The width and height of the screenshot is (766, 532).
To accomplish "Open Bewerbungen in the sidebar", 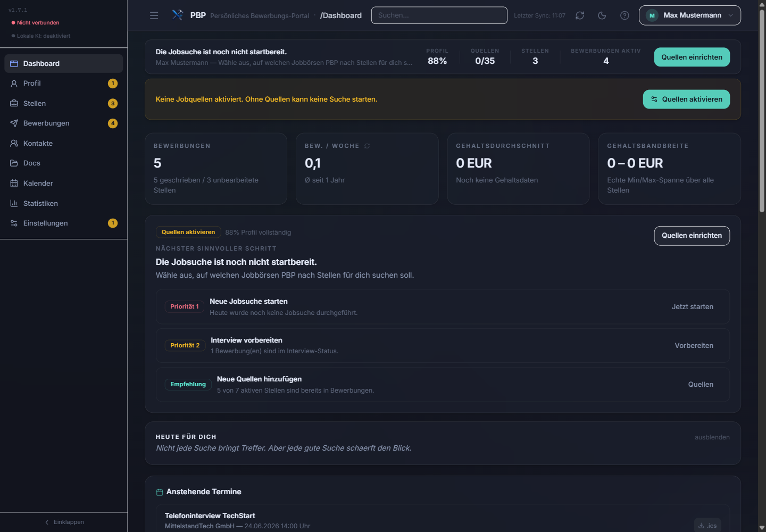I will (64, 123).
